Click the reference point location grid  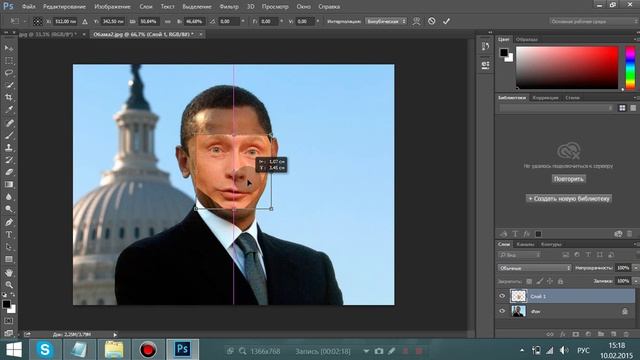[x=38, y=21]
